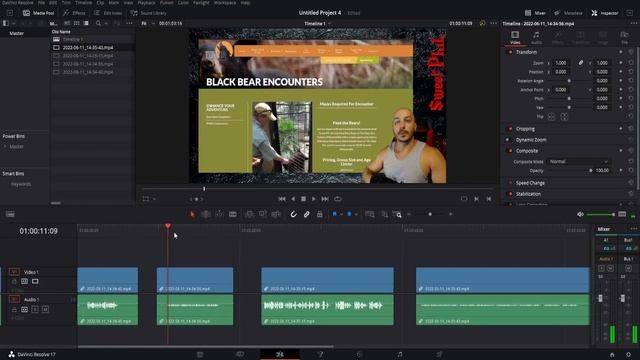The width and height of the screenshot is (640, 360).
Task: Click the Replace Clip tool icon
Action: point(276,214)
